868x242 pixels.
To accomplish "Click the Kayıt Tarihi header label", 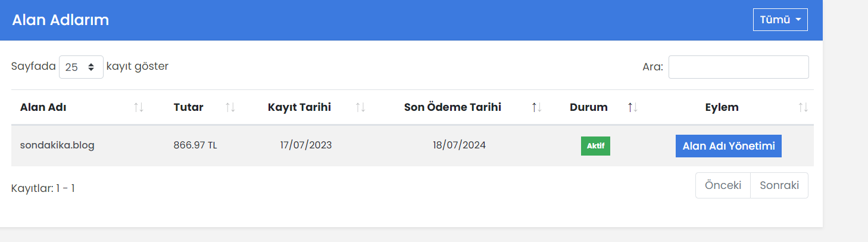I will tap(299, 107).
